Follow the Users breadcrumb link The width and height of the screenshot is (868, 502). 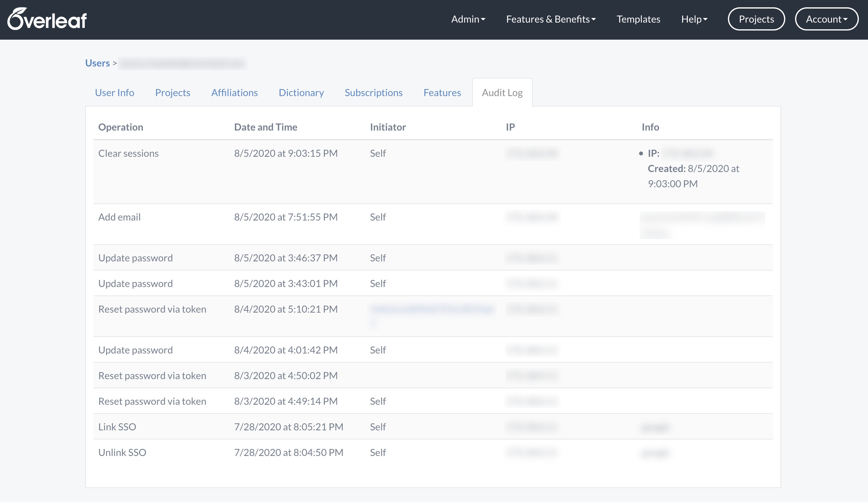coord(97,63)
